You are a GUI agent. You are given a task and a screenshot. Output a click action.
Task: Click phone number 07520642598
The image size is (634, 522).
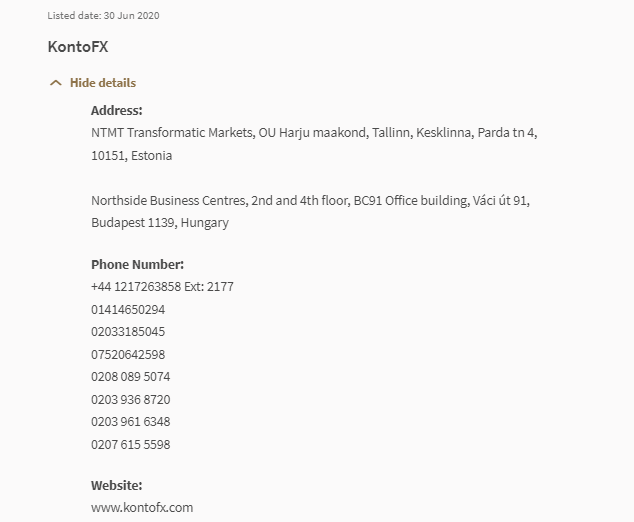(128, 354)
